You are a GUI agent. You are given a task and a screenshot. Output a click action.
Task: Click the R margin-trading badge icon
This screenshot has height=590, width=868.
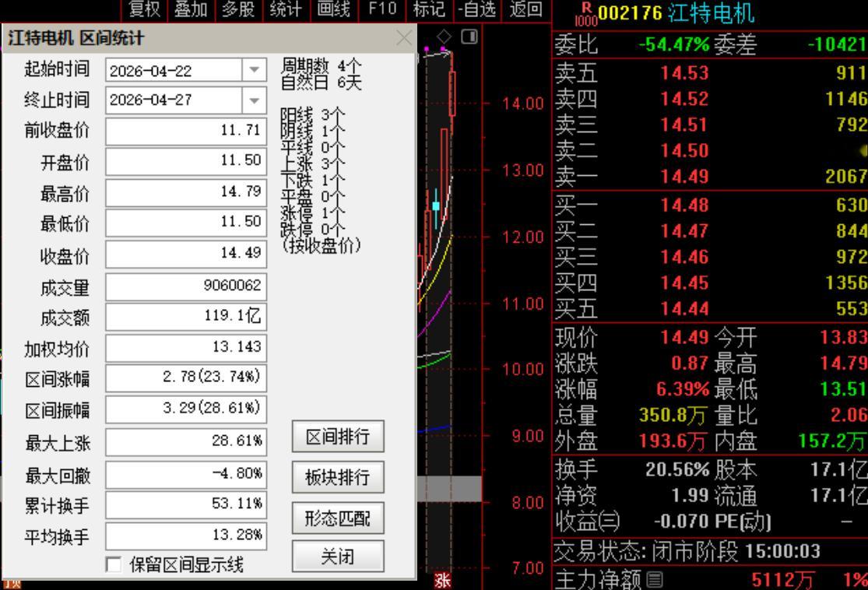tap(585, 14)
